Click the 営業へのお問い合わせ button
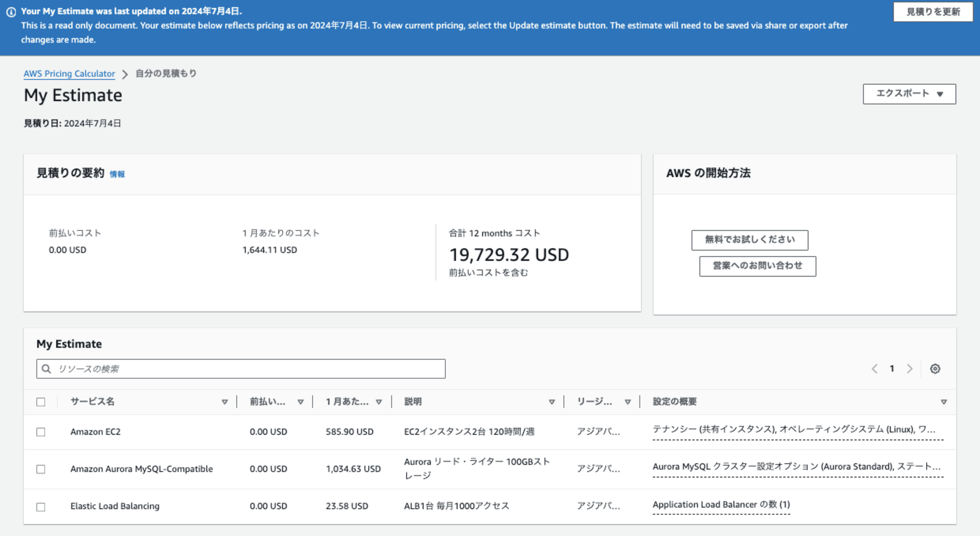The image size is (980, 536). tap(758, 266)
